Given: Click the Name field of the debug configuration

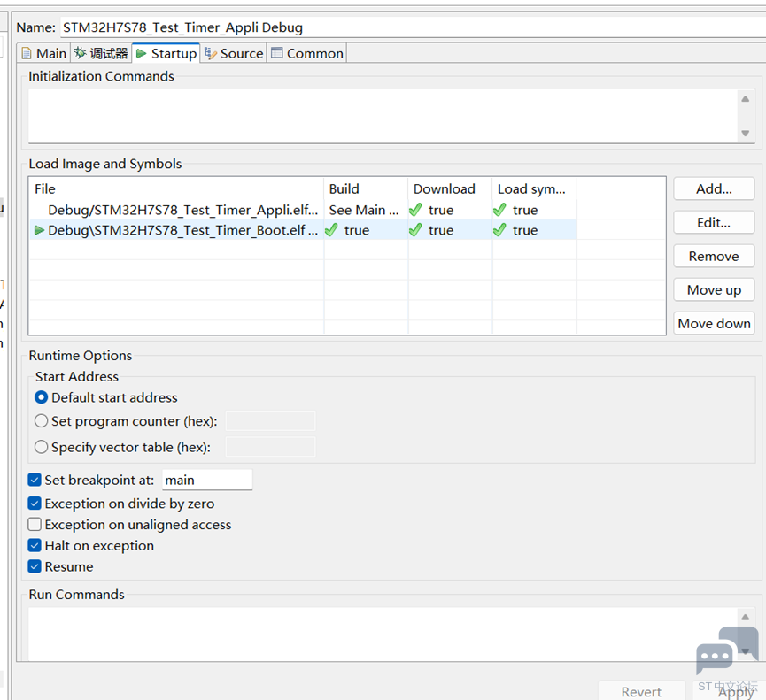Looking at the screenshot, I should pos(413,27).
